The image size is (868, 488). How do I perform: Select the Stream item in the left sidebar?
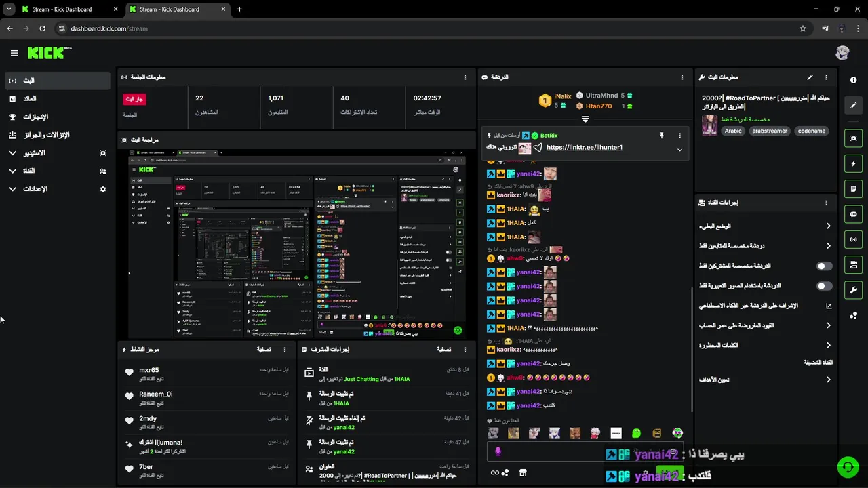pyautogui.click(x=58, y=81)
